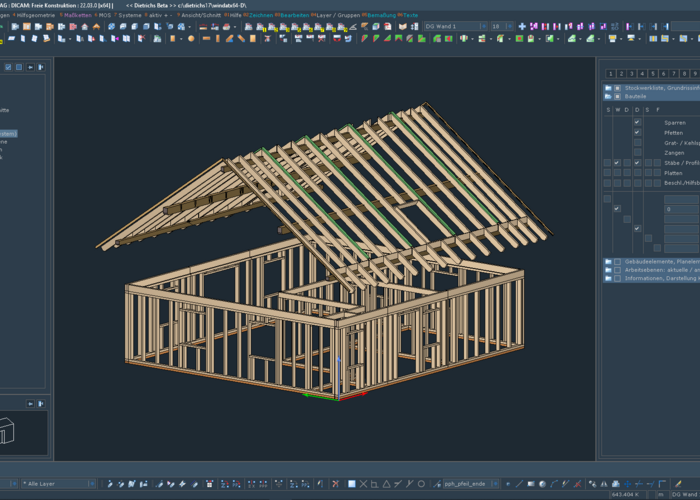Check the Grat- / Kehlsparren checkbox
The image size is (700, 500).
click(637, 142)
